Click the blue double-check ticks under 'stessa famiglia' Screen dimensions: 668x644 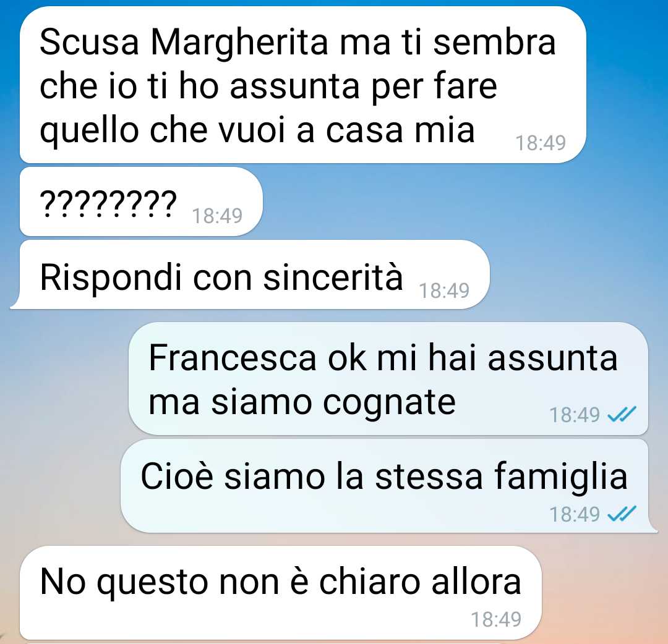pos(622,514)
